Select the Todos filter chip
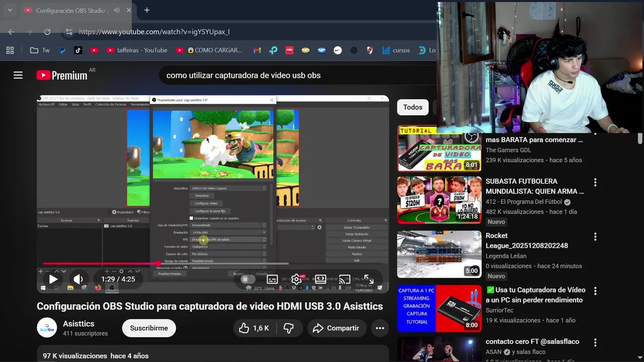This screenshot has width=644, height=362. click(413, 107)
